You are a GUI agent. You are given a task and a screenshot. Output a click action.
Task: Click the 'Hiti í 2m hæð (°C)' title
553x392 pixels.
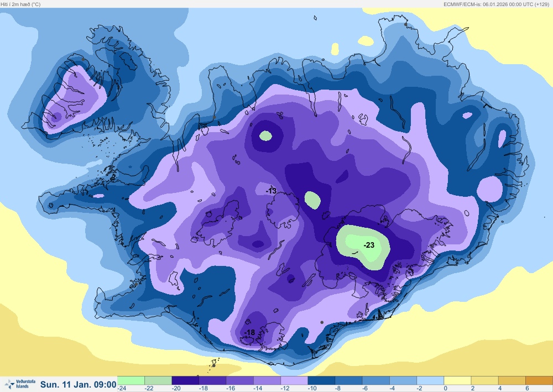click(20, 4)
